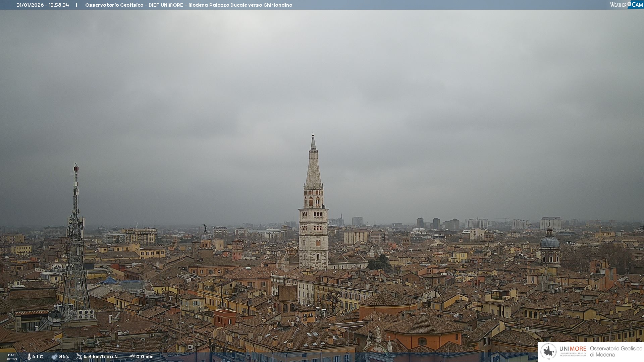Click the thermometer temperature icon
This screenshot has width=644, height=362.
coord(29,357)
